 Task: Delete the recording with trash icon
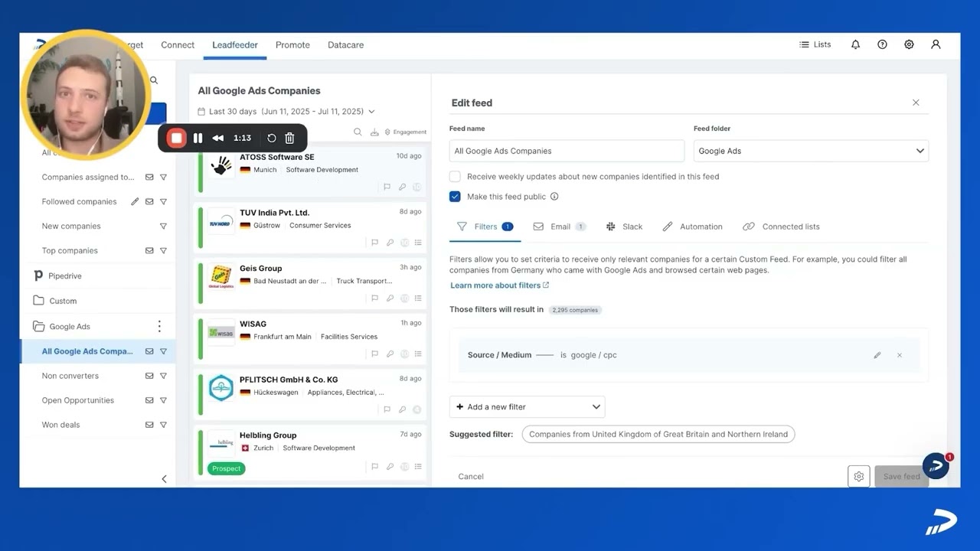(x=289, y=138)
